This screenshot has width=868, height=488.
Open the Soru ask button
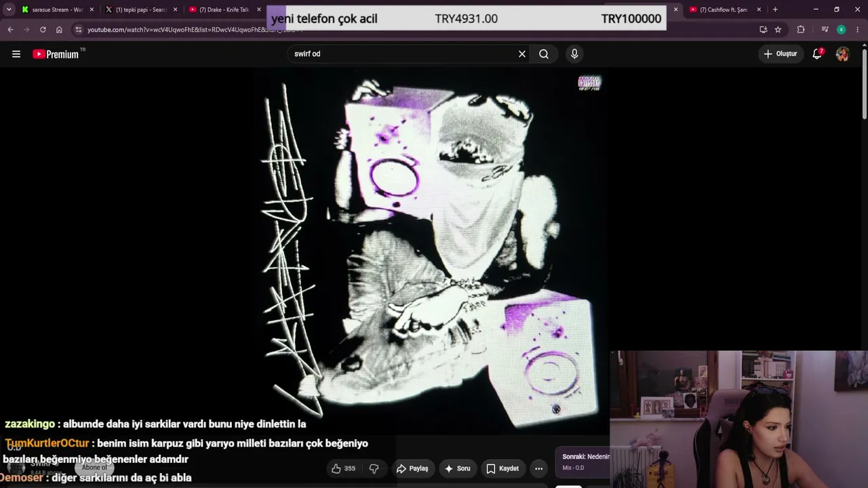(x=457, y=468)
